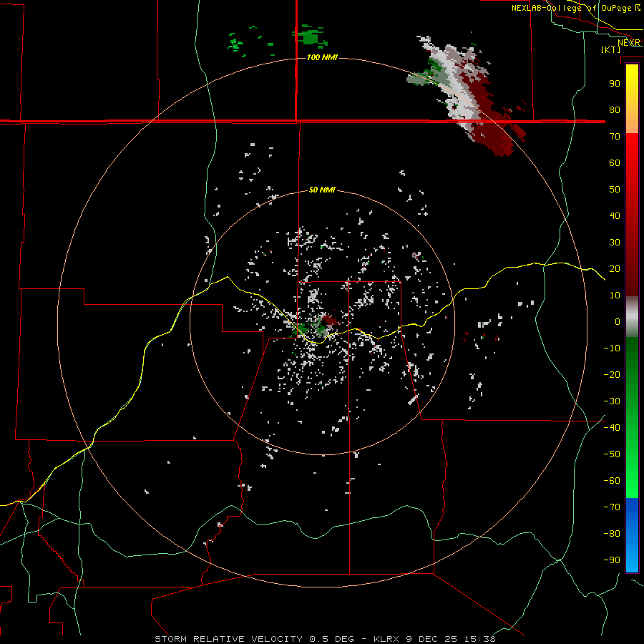The image size is (644, 644).
Task: Select the "KLRX" station identifier
Action: (x=386, y=639)
